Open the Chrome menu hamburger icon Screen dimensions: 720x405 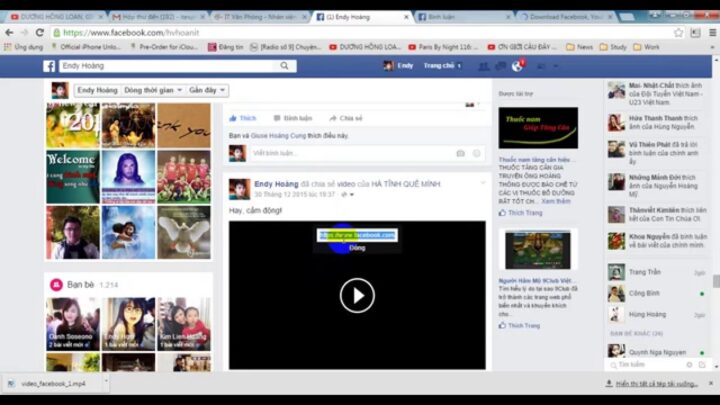(713, 33)
